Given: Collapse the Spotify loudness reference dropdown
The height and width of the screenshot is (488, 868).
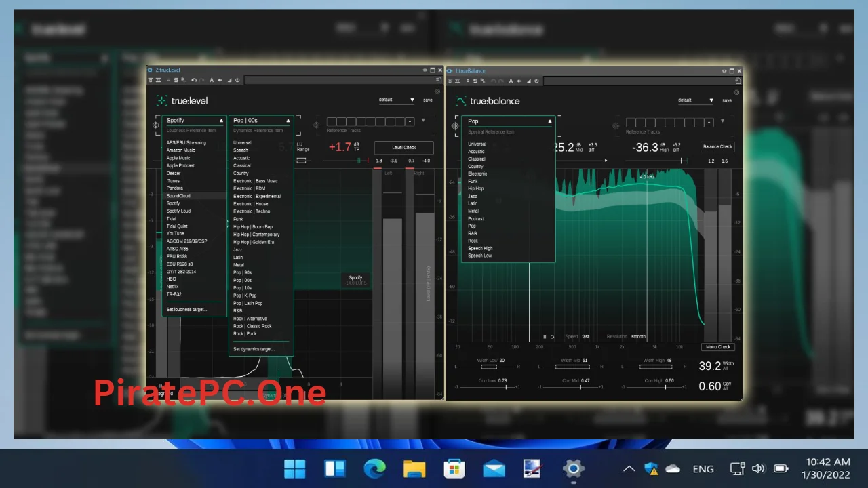Looking at the screenshot, I should pos(221,121).
